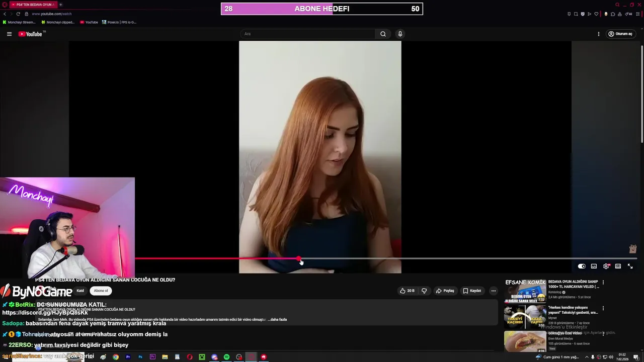
Task: Enter fullscreen video mode
Action: click(x=630, y=266)
